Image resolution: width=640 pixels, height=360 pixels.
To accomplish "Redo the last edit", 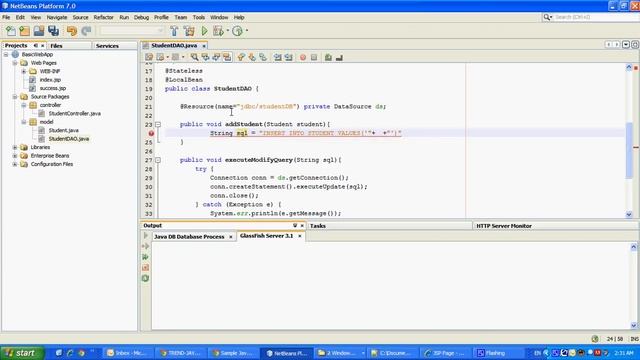I will click(x=86, y=31).
